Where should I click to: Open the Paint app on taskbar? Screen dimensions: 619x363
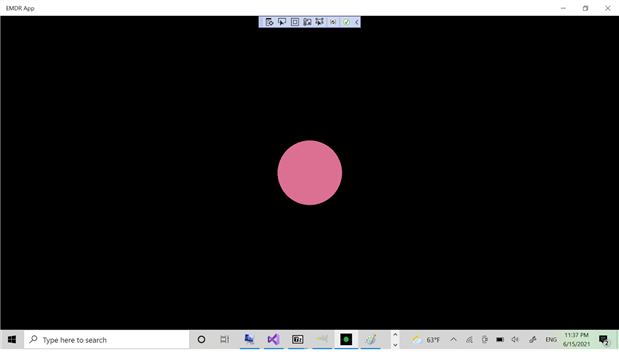pyautogui.click(x=370, y=339)
